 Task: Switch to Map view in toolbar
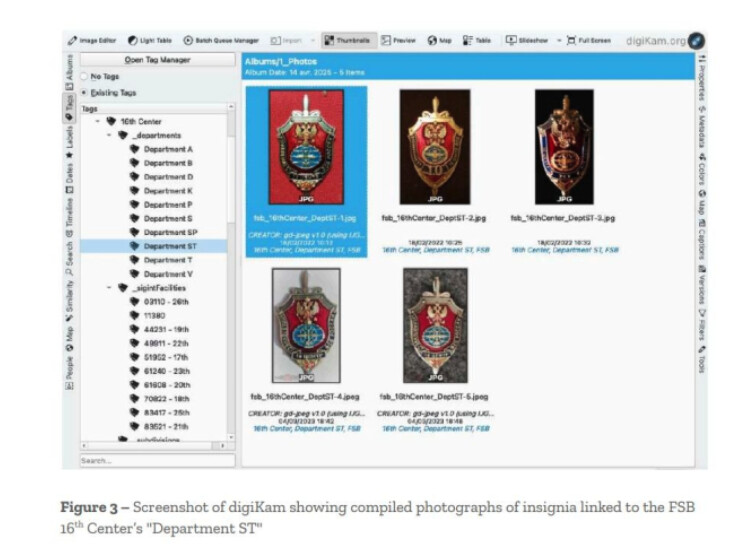[x=440, y=40]
